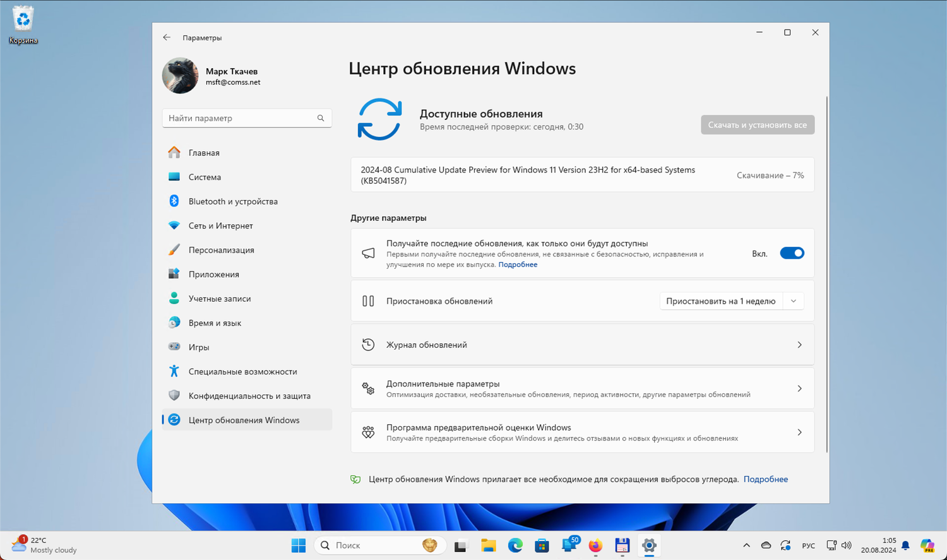The width and height of the screenshot is (947, 560).
Task: Switch the РУС input language indicator
Action: tap(809, 545)
